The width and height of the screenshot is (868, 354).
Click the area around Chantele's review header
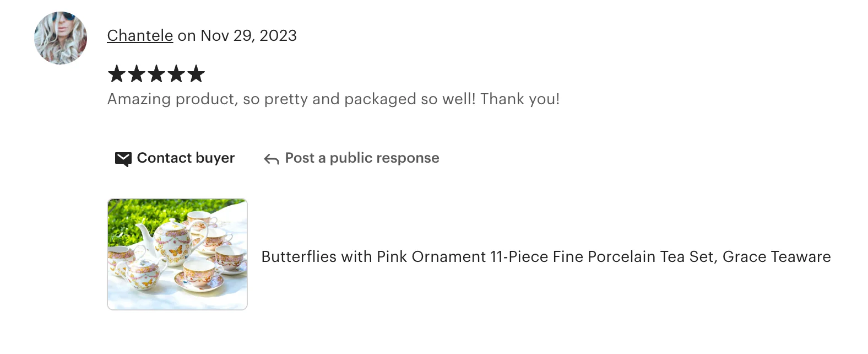[x=202, y=35]
